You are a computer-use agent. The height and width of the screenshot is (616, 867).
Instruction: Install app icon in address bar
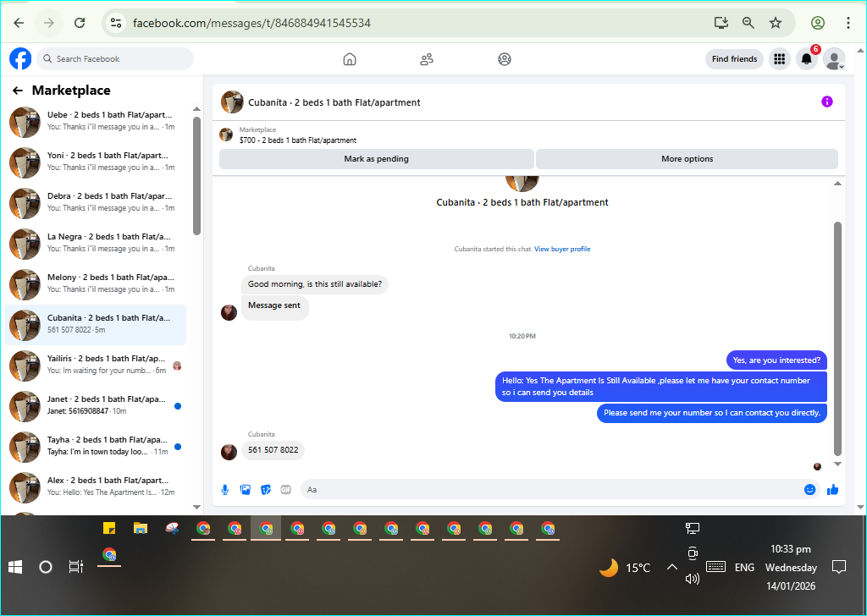721,23
